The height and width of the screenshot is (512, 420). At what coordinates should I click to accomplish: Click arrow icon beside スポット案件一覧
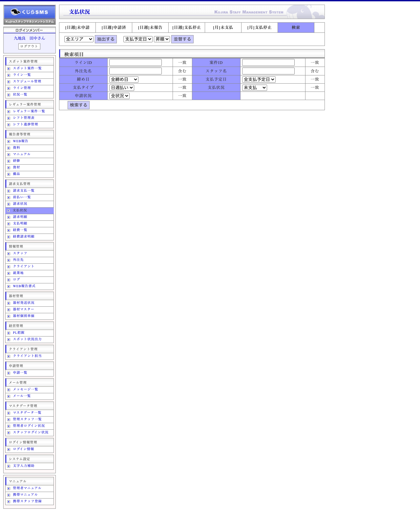(9, 69)
